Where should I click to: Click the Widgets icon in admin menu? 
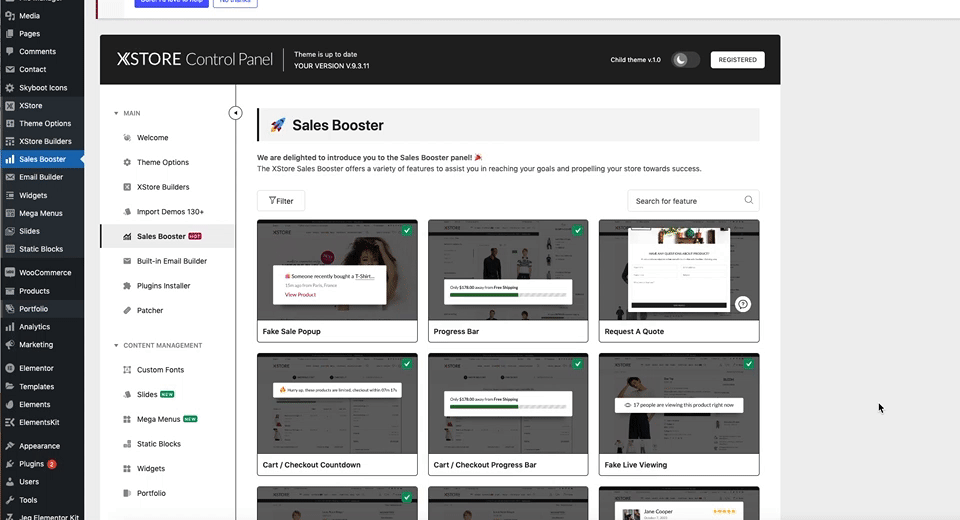click(x=10, y=195)
